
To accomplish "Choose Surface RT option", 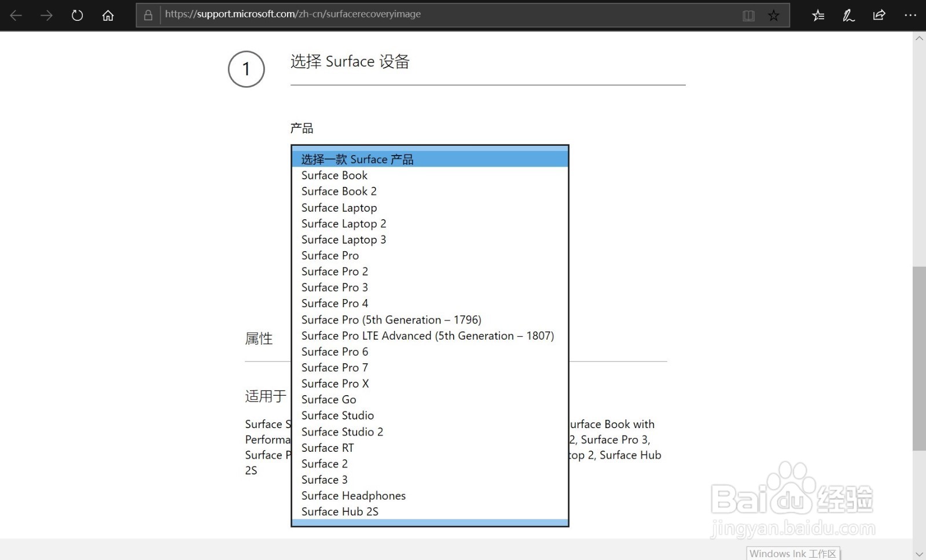I will 430,448.
